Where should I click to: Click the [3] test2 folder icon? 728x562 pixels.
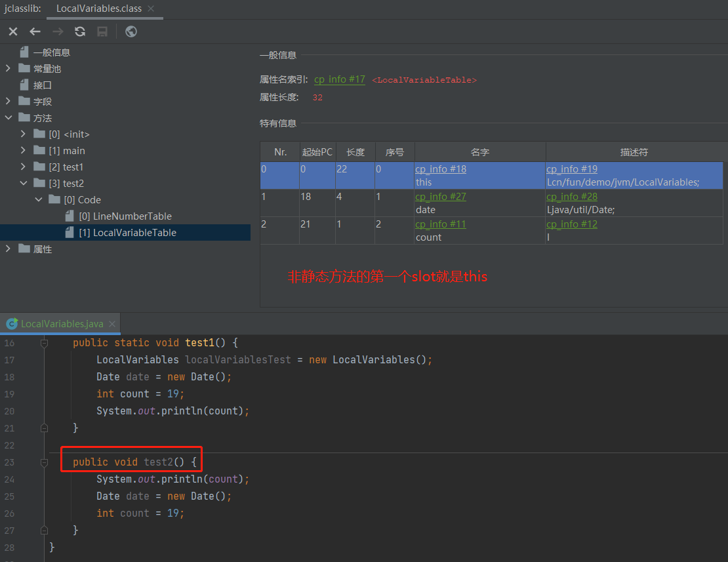click(39, 183)
